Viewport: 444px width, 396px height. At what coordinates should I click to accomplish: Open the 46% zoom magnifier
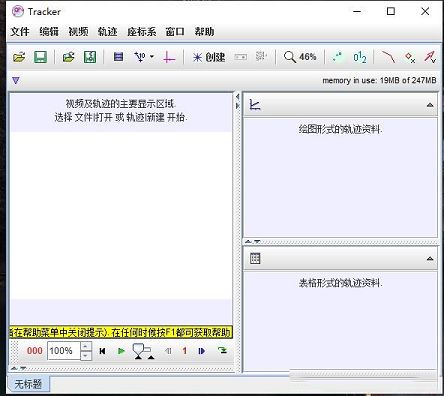coord(300,57)
